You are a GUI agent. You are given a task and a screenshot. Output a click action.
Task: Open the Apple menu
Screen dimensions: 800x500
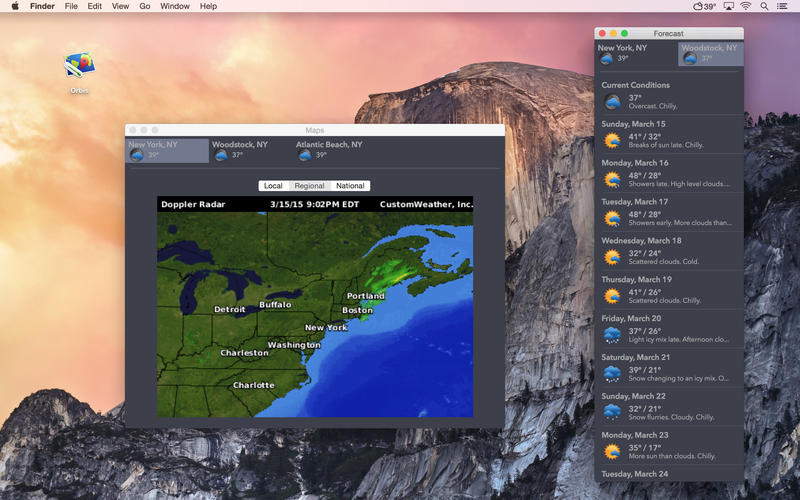(x=15, y=6)
